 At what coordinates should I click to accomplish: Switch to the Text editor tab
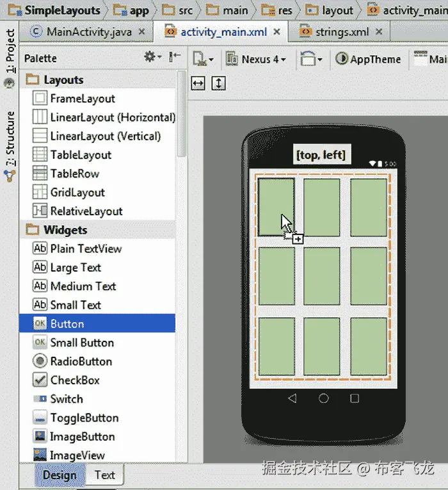[105, 475]
